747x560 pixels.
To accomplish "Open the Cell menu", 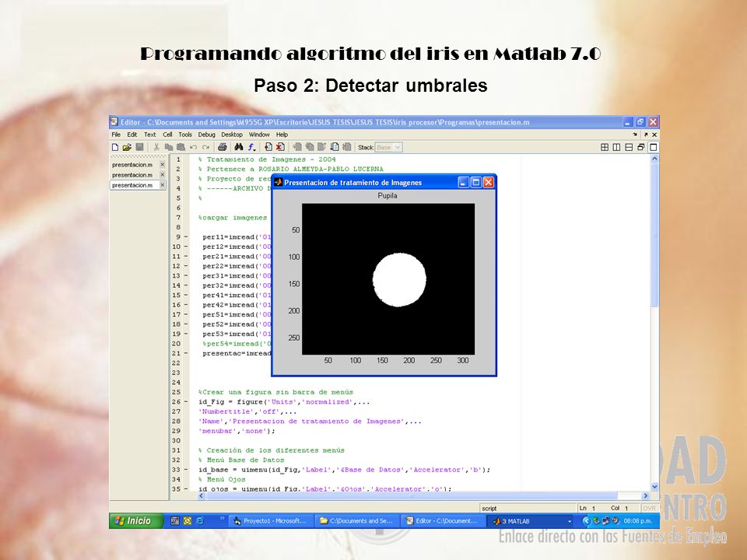I will [x=167, y=135].
